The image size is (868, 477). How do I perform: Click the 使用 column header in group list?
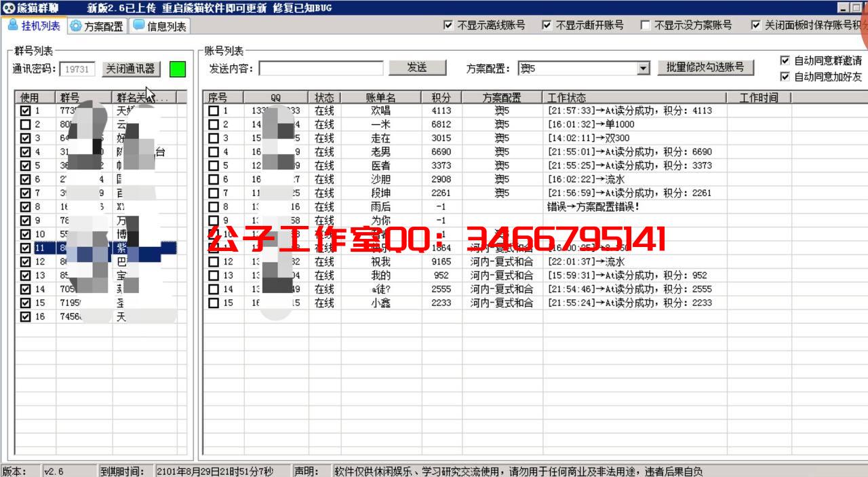coord(36,98)
